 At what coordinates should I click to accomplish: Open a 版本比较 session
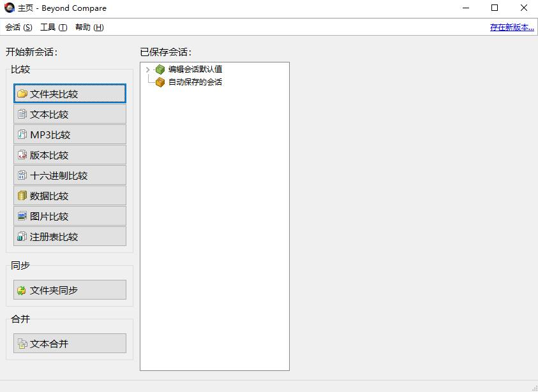[x=70, y=155]
